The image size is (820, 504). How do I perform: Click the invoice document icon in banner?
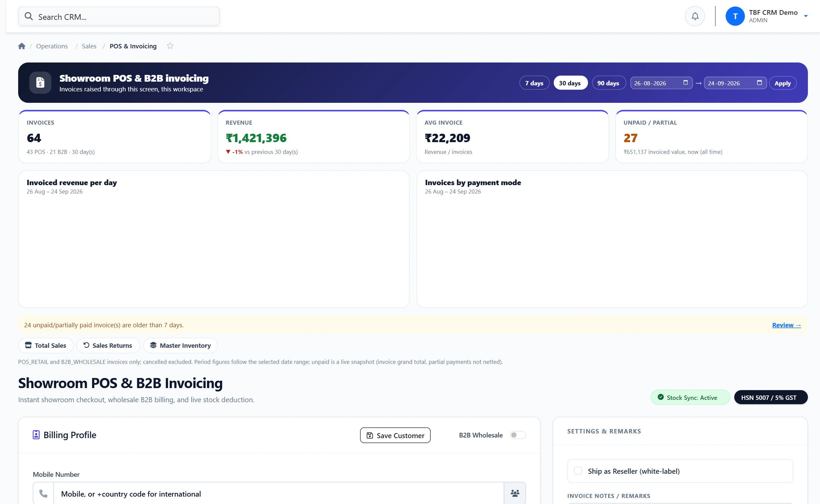tap(40, 82)
